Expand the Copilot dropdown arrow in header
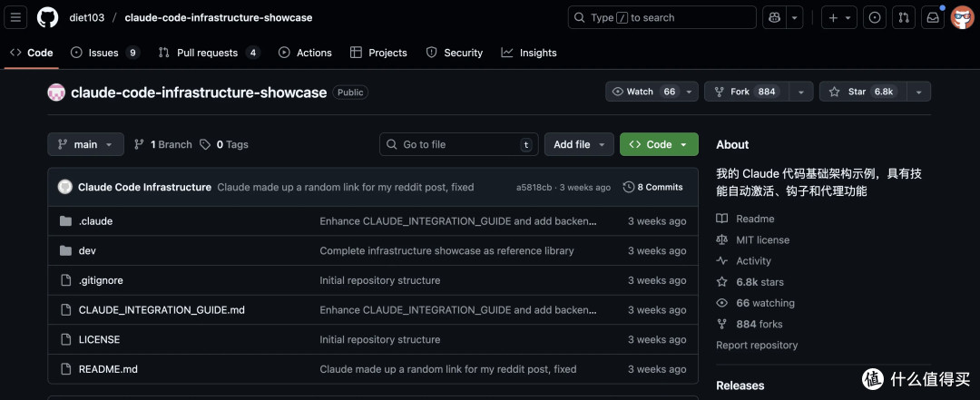This screenshot has width=980, height=400. tap(794, 17)
